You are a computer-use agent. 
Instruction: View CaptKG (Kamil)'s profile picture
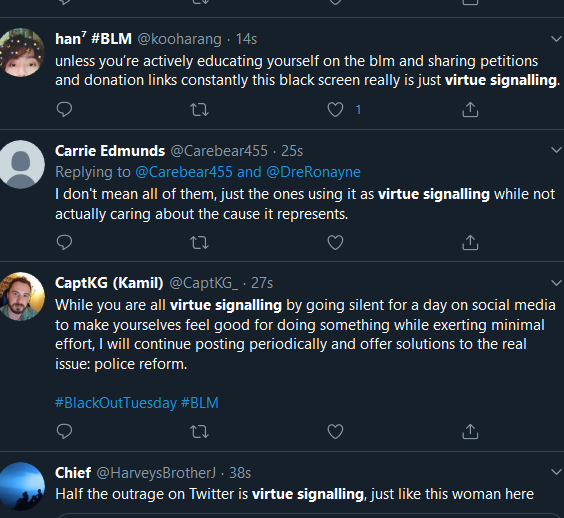[x=22, y=296]
